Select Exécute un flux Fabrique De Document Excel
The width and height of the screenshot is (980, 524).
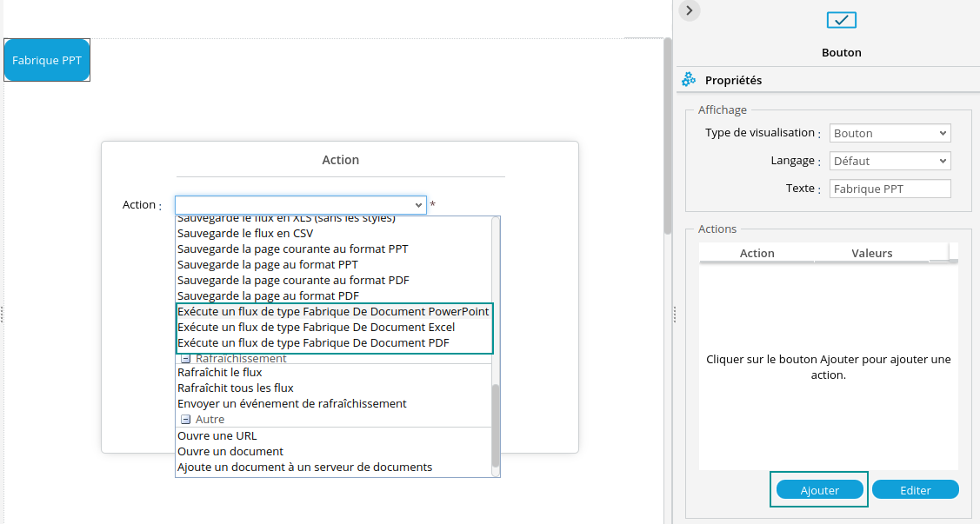click(x=316, y=328)
